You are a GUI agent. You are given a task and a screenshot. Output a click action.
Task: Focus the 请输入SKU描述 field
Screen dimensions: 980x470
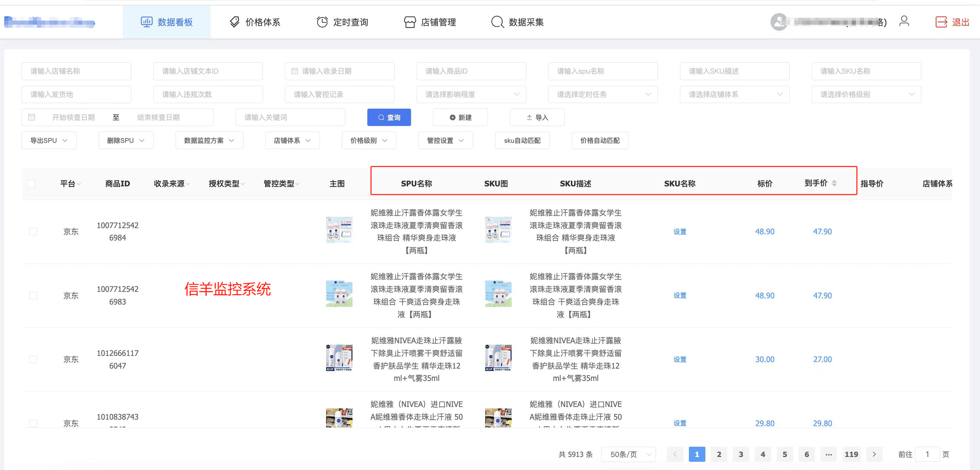click(x=734, y=71)
